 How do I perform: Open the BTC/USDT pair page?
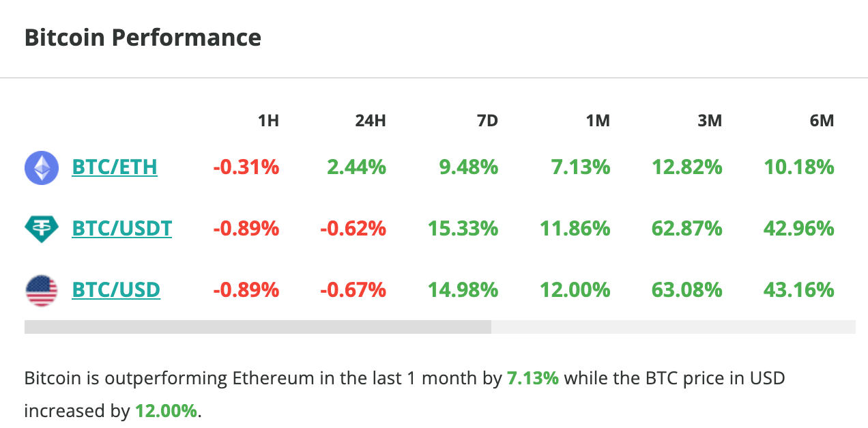click(122, 228)
